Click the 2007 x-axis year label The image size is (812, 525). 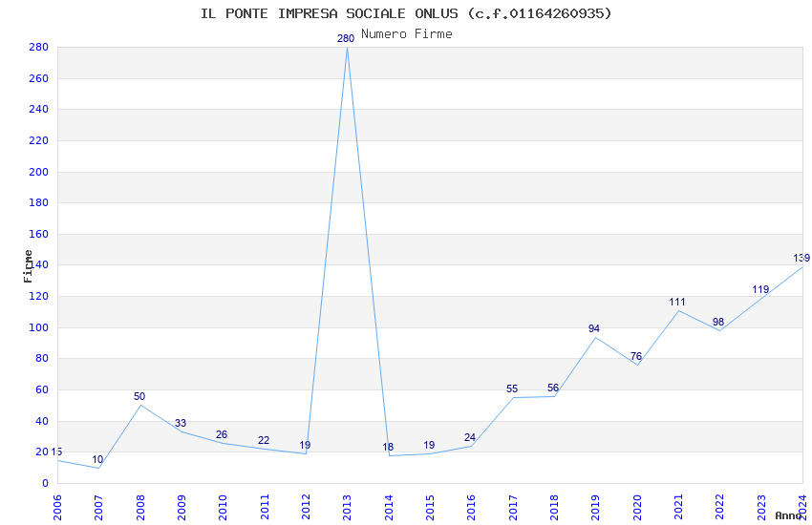[x=98, y=508]
